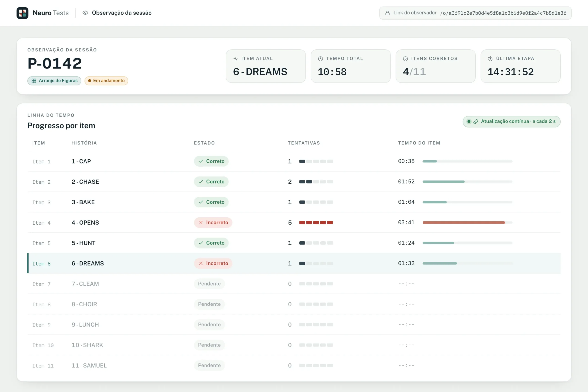Click the X icon in 4-OPENS row
Viewport: 588px width, 392px height.
tap(201, 223)
